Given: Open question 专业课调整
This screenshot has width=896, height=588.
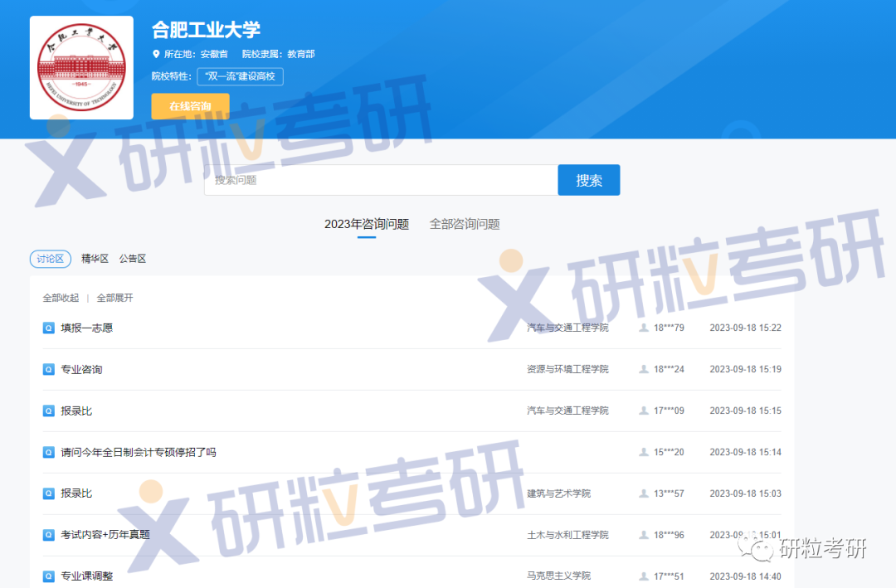Looking at the screenshot, I should (87, 576).
